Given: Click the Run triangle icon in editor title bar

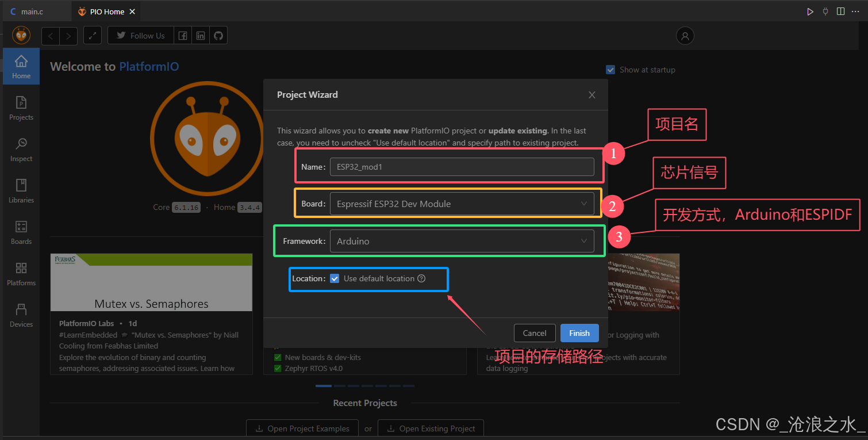Looking at the screenshot, I should point(810,12).
